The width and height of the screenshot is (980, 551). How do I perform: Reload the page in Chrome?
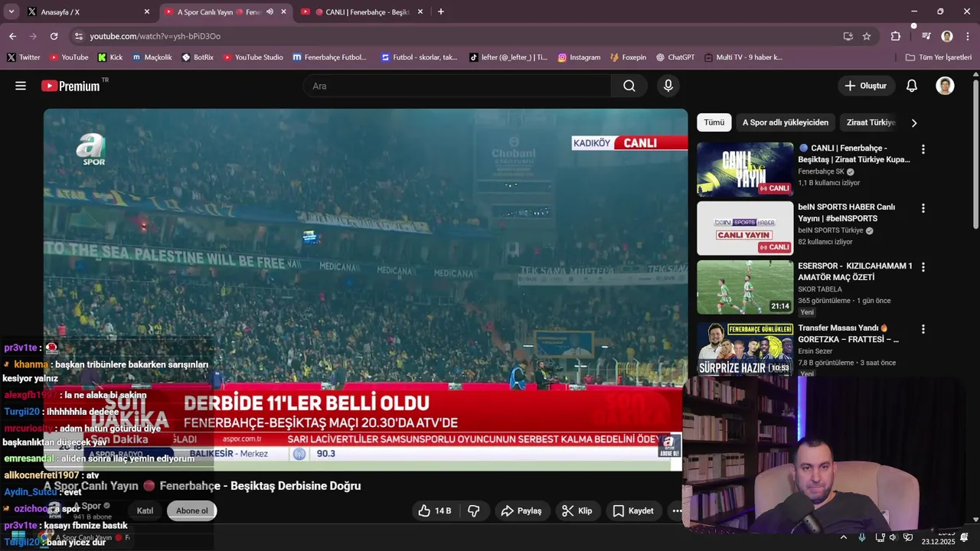pos(54,36)
